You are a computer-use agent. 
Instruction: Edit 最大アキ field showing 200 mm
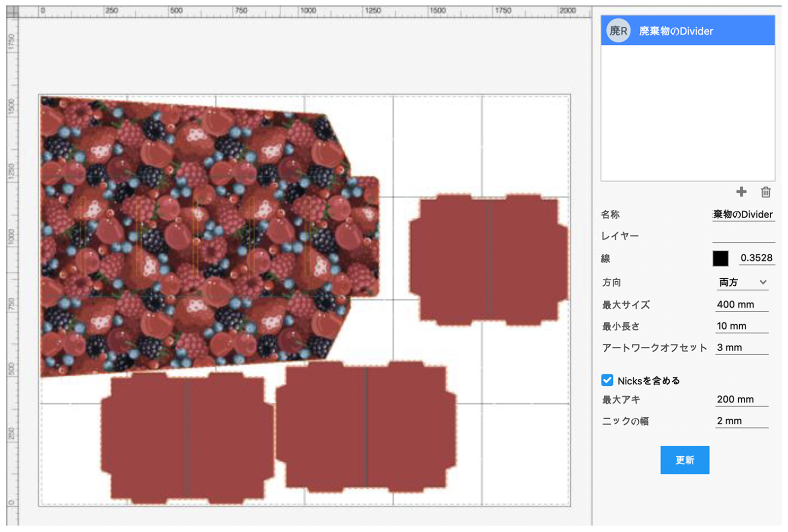click(742, 399)
